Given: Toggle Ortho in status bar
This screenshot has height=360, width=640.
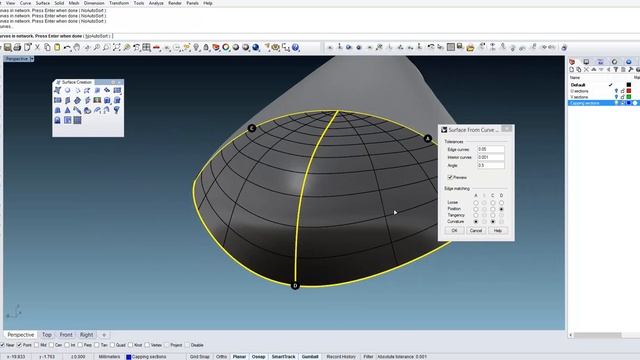Looking at the screenshot, I should pyautogui.click(x=221, y=357).
